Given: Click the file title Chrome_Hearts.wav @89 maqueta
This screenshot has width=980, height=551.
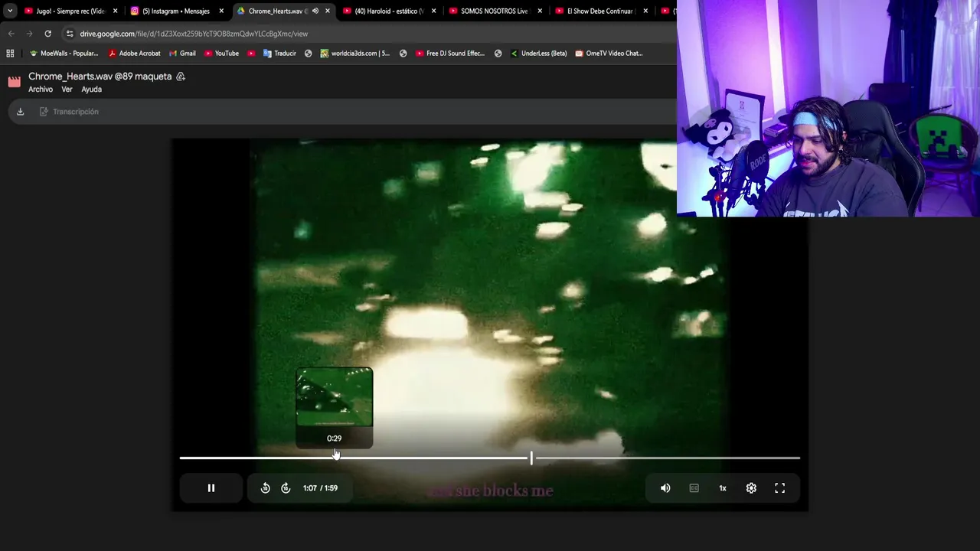Looking at the screenshot, I should tap(100, 77).
